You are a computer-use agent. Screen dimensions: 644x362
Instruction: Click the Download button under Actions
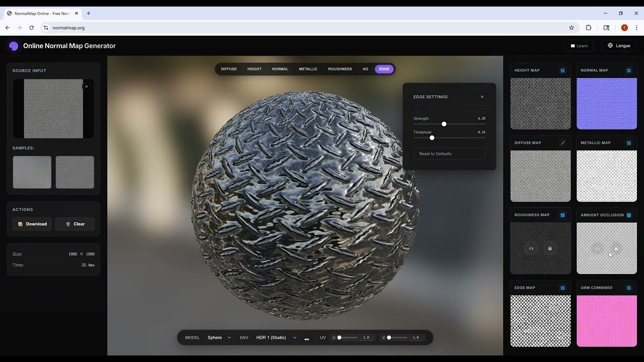(32, 224)
